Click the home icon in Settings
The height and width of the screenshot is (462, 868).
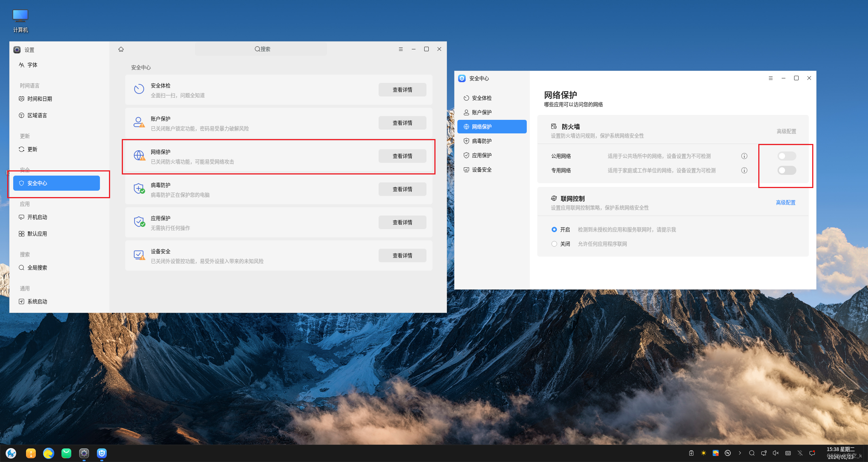(x=121, y=49)
